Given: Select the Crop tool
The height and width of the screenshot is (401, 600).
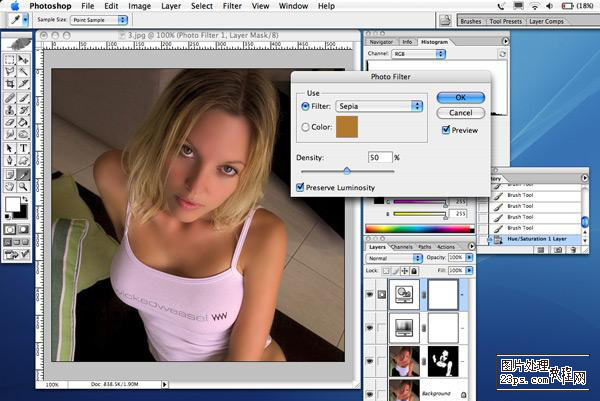Looking at the screenshot, I should pyautogui.click(x=10, y=84).
